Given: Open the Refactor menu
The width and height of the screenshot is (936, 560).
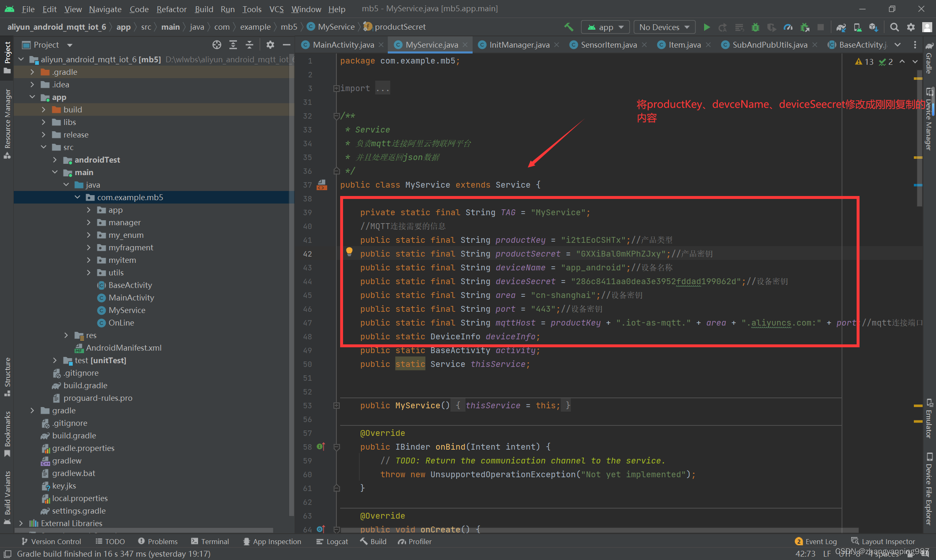Looking at the screenshot, I should [171, 9].
